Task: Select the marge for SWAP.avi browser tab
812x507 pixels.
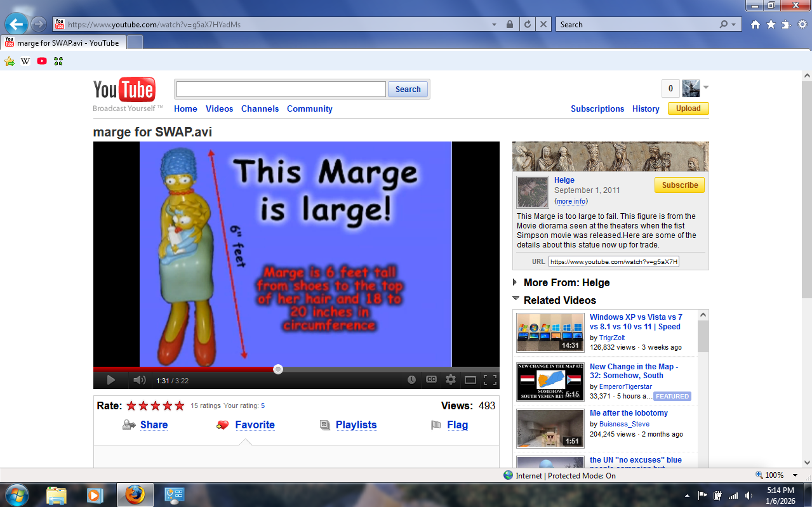Action: pyautogui.click(x=63, y=43)
